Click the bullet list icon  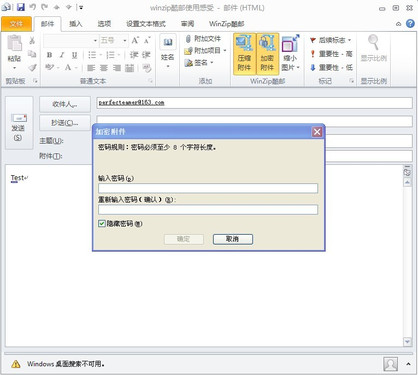(x=92, y=55)
